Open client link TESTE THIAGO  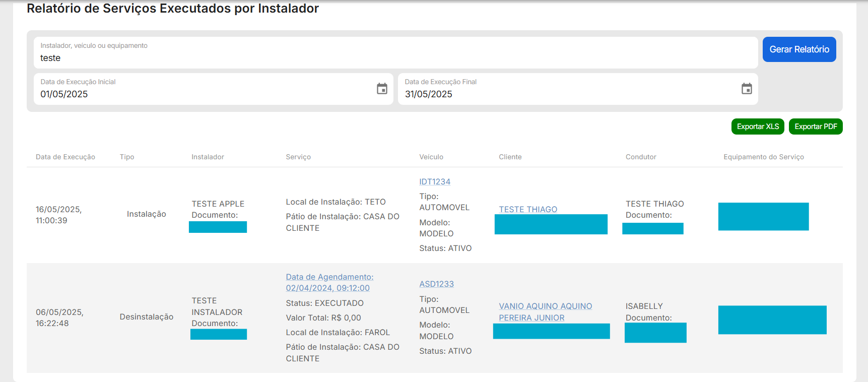528,209
